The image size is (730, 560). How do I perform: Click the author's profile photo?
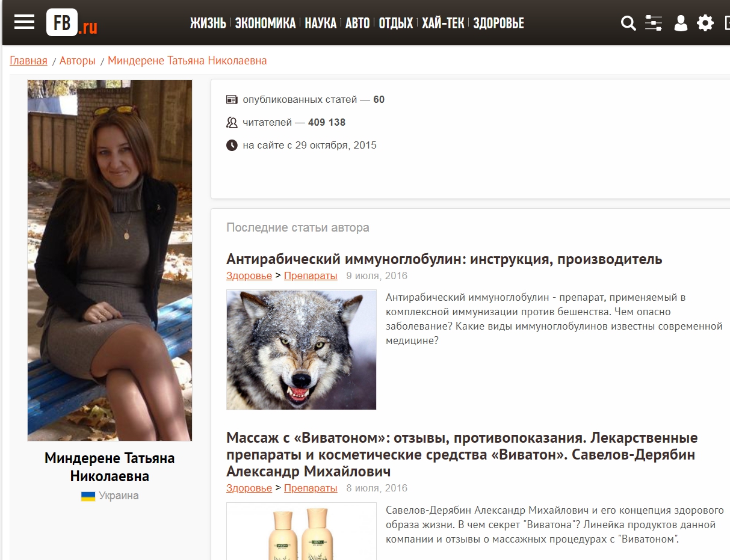(110, 260)
